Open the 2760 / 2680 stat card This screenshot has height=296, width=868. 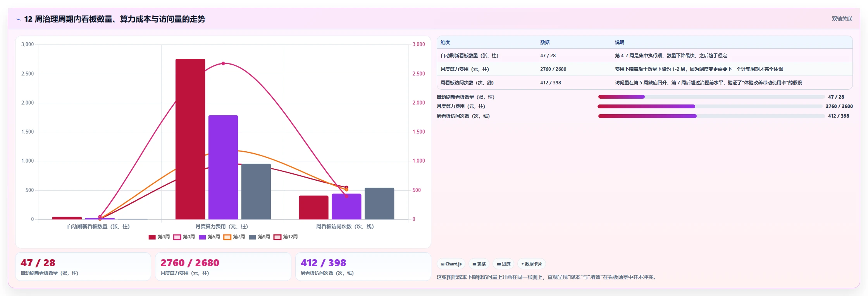point(223,267)
